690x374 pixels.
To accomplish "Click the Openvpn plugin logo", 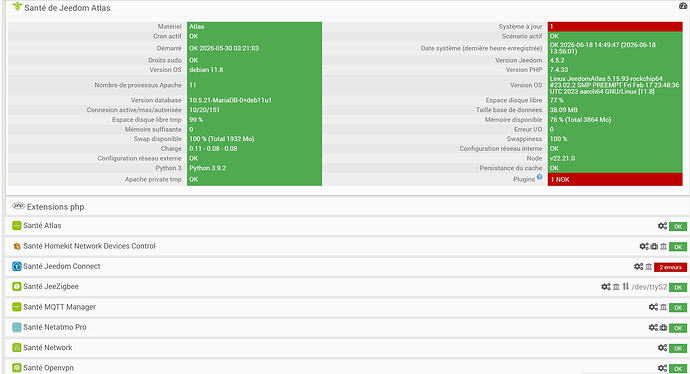I will point(17,368).
